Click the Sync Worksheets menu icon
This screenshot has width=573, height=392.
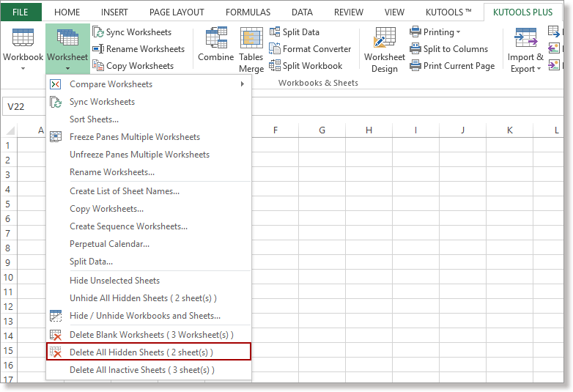pos(56,102)
